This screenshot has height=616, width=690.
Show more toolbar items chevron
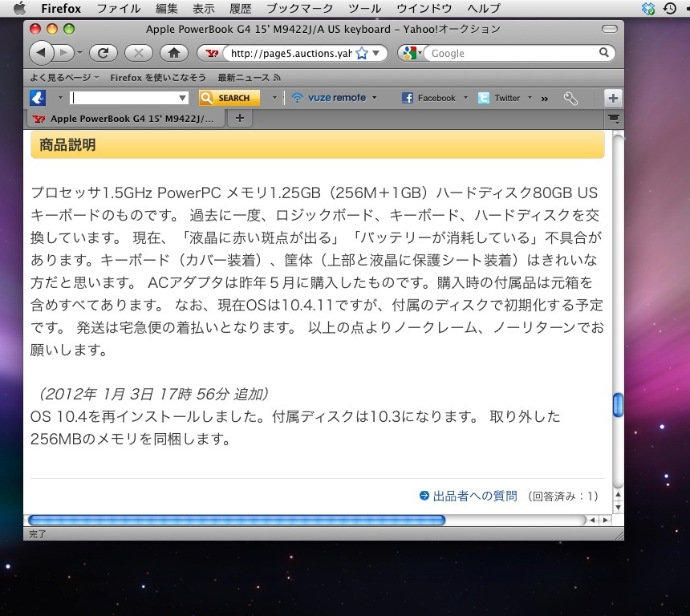tap(545, 98)
